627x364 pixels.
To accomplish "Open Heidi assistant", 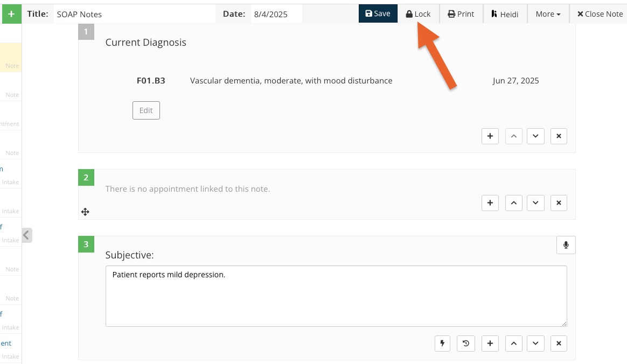I will pyautogui.click(x=505, y=14).
